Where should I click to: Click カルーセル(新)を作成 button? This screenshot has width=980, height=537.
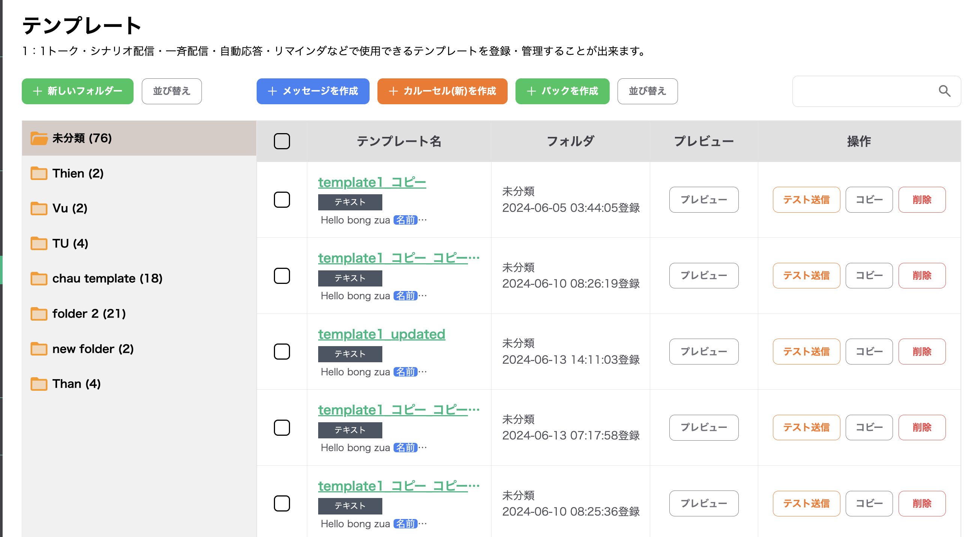pos(442,91)
